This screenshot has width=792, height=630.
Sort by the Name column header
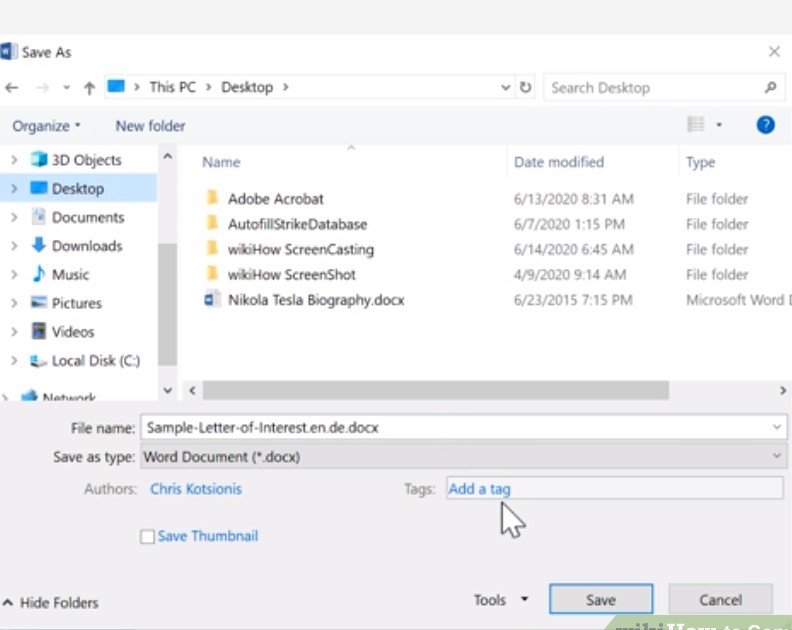(x=221, y=162)
